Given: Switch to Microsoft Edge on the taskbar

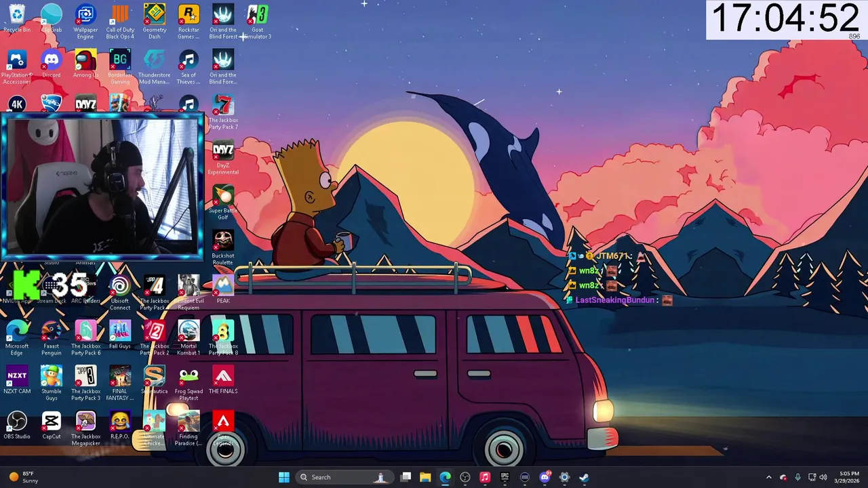Looking at the screenshot, I should pyautogui.click(x=445, y=477).
